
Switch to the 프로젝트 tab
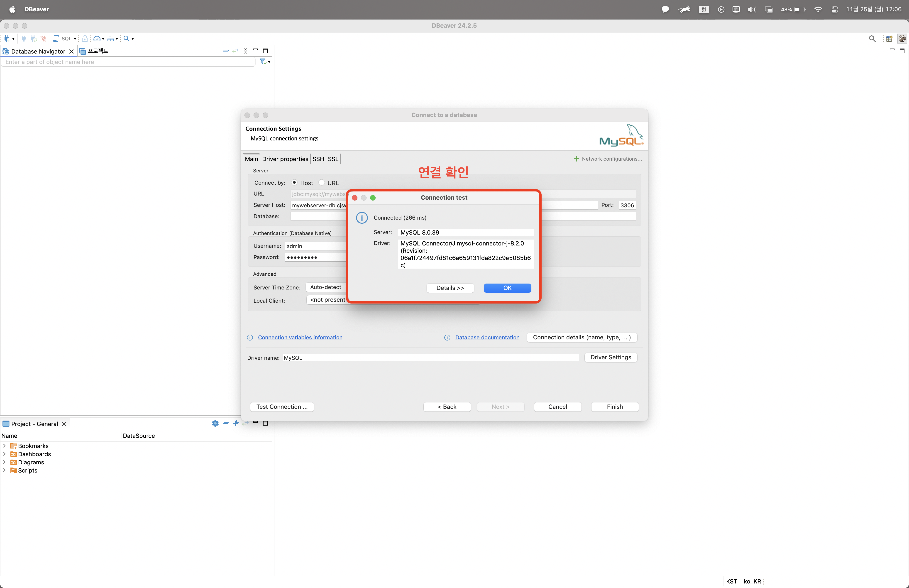tap(94, 51)
